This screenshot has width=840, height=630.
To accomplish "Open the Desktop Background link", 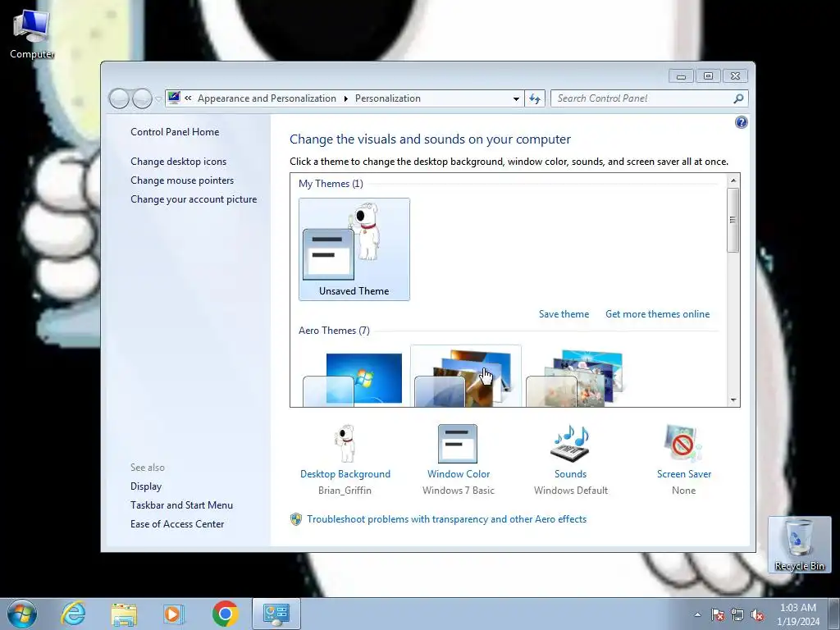I will 345,474.
